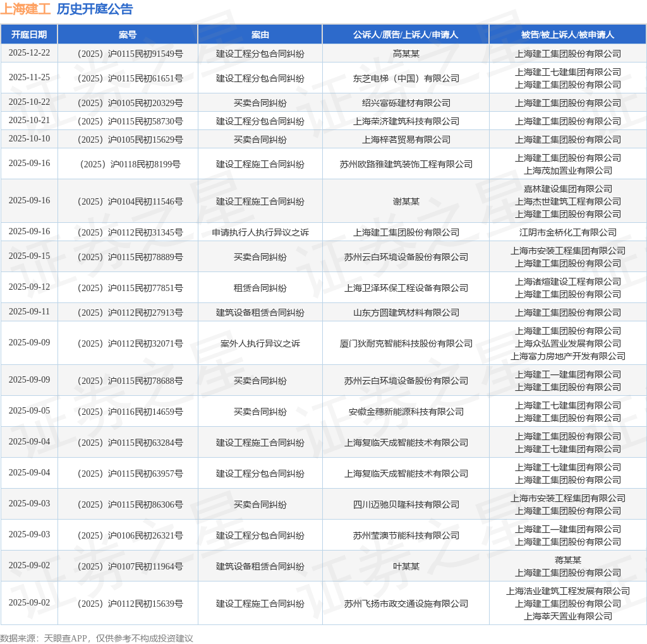This screenshot has width=647, height=644.
Task: Select case number 沪0115民初61651号
Action: (x=130, y=78)
